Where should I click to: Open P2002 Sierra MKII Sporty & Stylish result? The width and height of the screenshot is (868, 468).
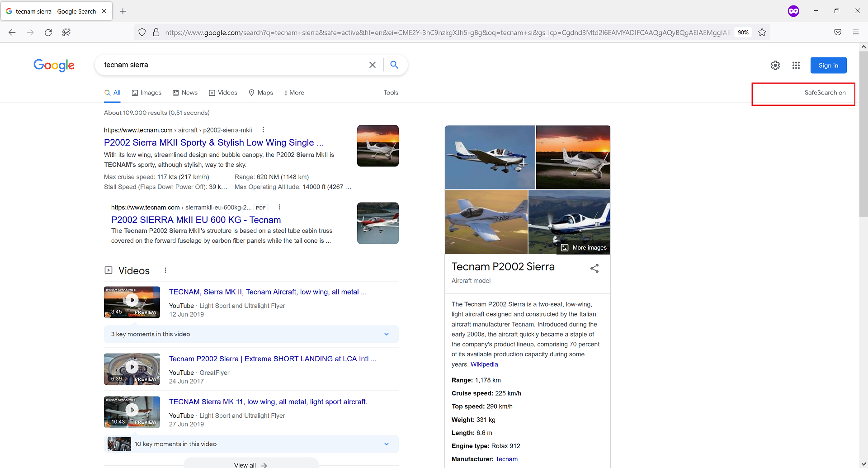pos(214,142)
